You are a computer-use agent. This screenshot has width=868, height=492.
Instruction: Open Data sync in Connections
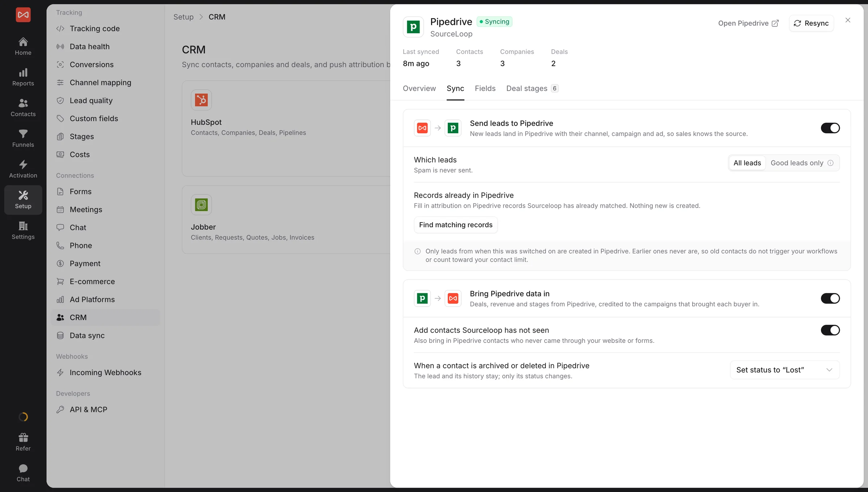[x=105, y=336]
